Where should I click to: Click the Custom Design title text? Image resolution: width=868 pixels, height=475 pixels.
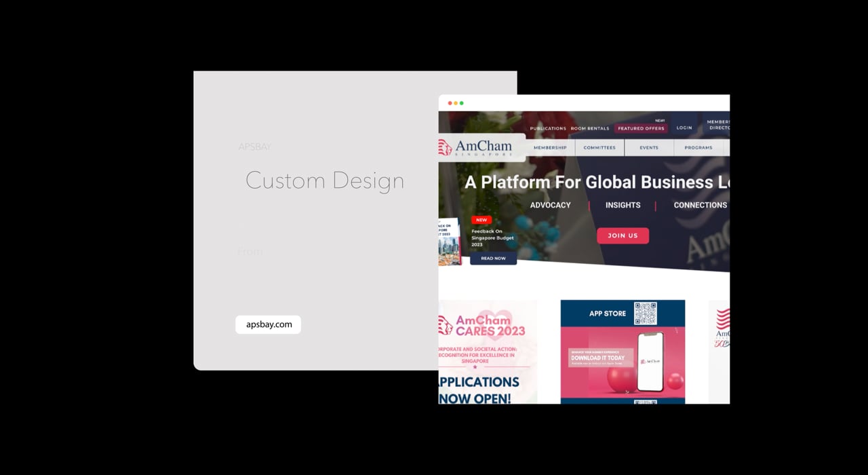pyautogui.click(x=325, y=180)
